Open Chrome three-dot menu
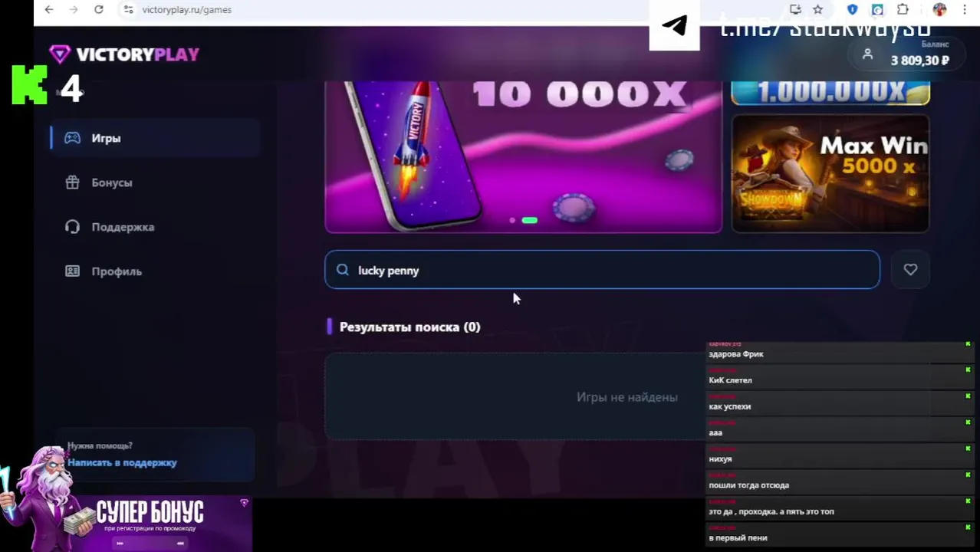 (964, 9)
